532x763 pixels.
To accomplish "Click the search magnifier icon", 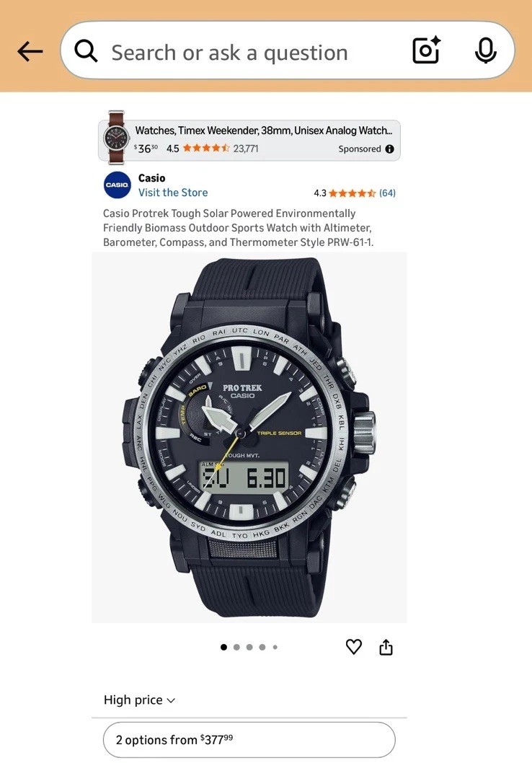I will pos(86,50).
